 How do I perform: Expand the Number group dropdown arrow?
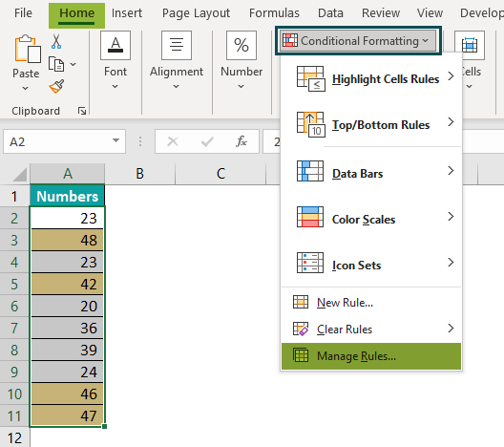[241, 86]
